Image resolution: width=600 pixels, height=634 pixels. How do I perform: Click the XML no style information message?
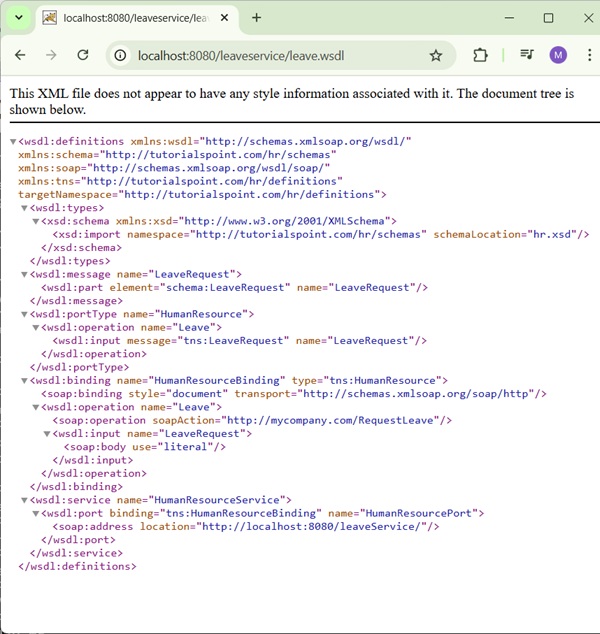tap(292, 101)
